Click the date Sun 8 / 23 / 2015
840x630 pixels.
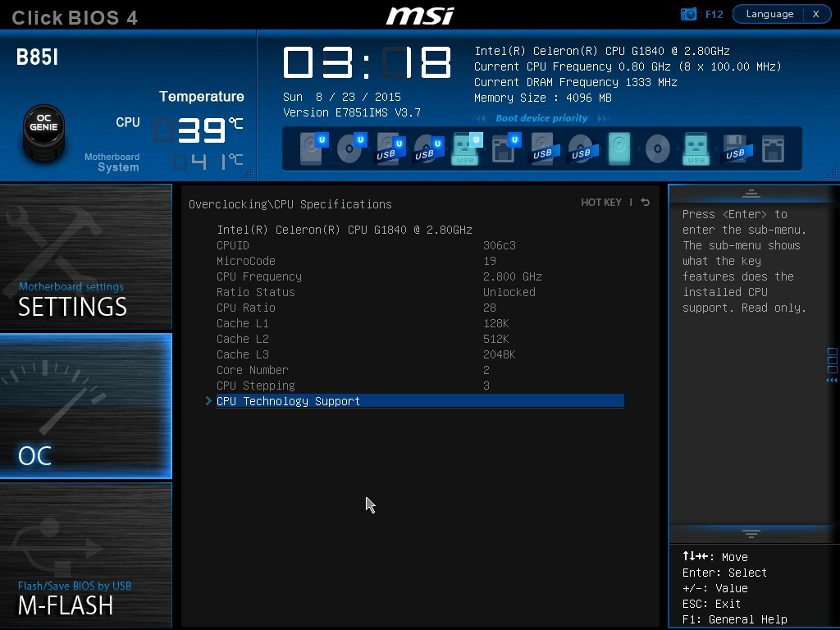click(342, 97)
